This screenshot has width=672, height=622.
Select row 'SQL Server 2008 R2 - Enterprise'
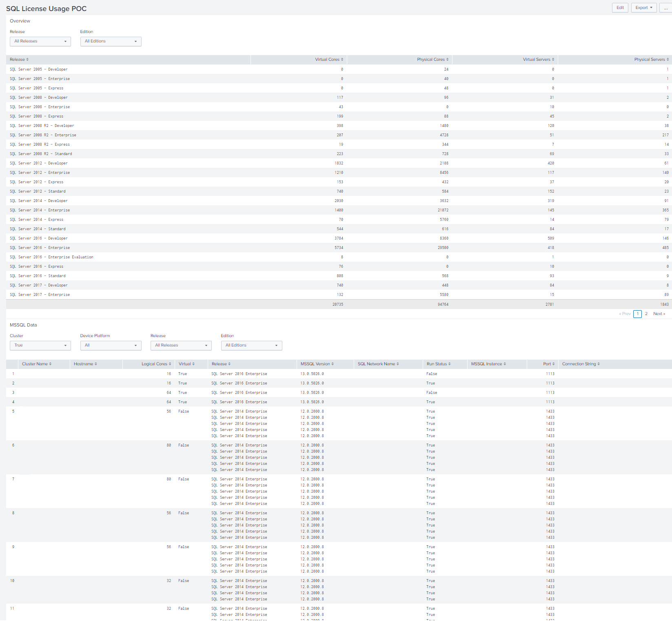[339, 135]
